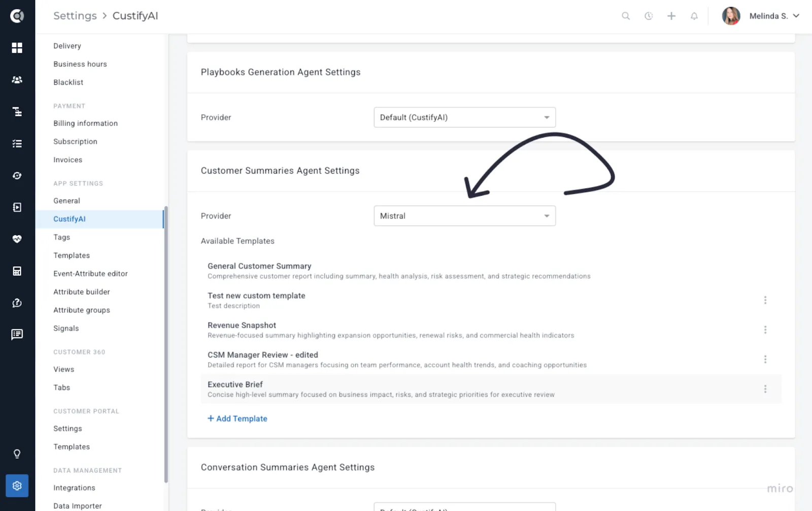Open Attribute groups settings item
The height and width of the screenshot is (511, 812).
[x=82, y=310]
